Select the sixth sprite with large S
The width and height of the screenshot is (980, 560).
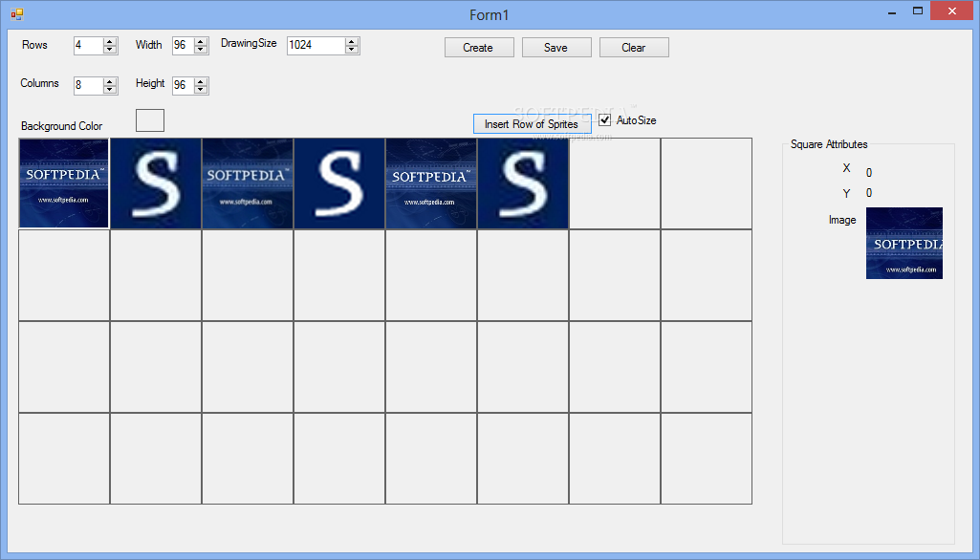click(523, 183)
